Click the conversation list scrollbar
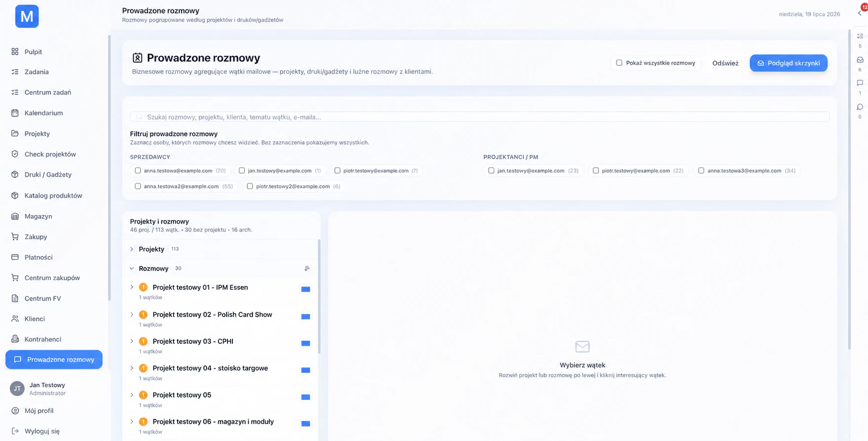This screenshot has height=441, width=868. (x=319, y=296)
